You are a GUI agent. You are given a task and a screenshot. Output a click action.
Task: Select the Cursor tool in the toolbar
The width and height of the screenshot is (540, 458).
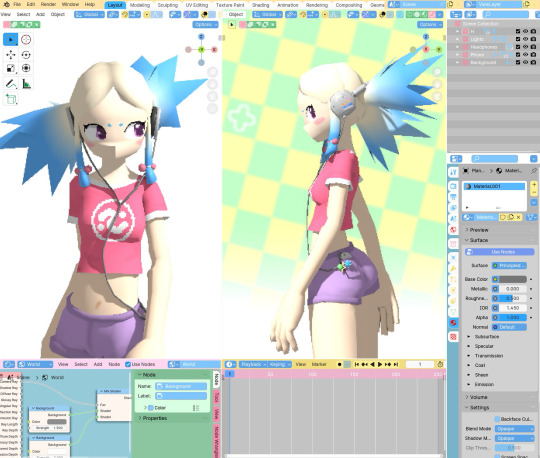click(26, 40)
